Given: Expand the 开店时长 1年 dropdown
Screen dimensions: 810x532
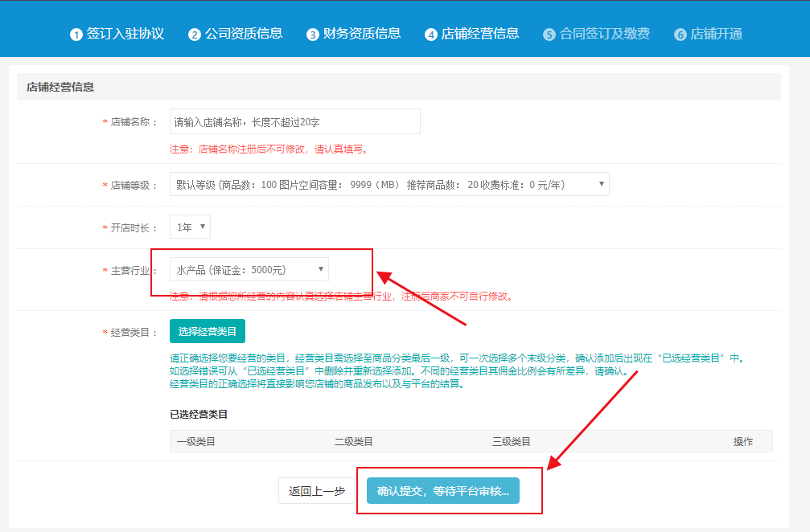Looking at the screenshot, I should click(191, 227).
